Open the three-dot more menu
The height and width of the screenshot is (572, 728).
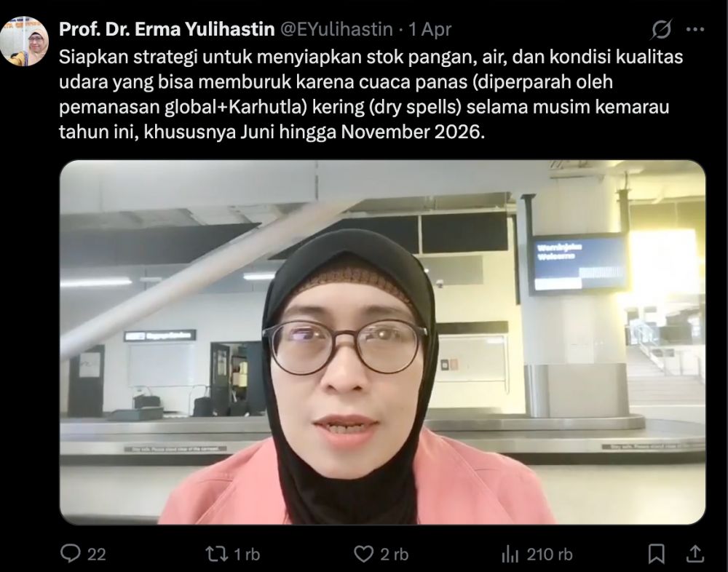coord(695,29)
